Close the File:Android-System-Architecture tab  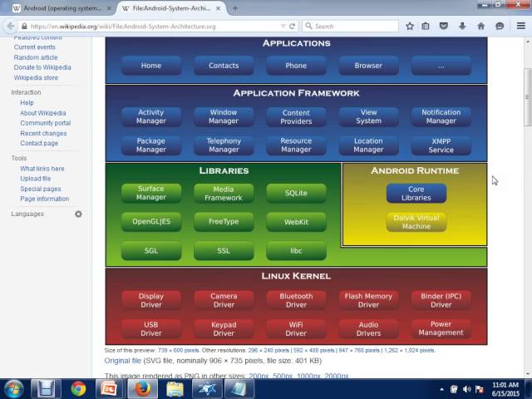click(218, 8)
